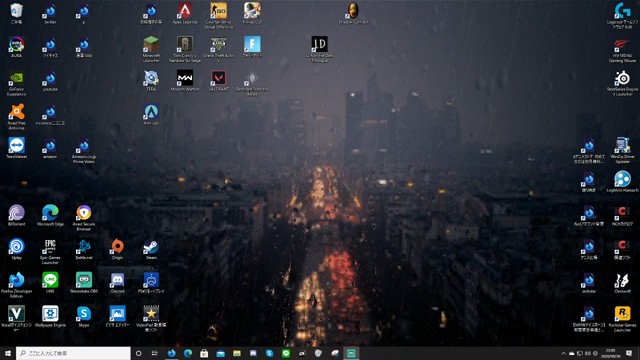Click the Origin desktop shortcut
640x360 pixels.
point(117,249)
